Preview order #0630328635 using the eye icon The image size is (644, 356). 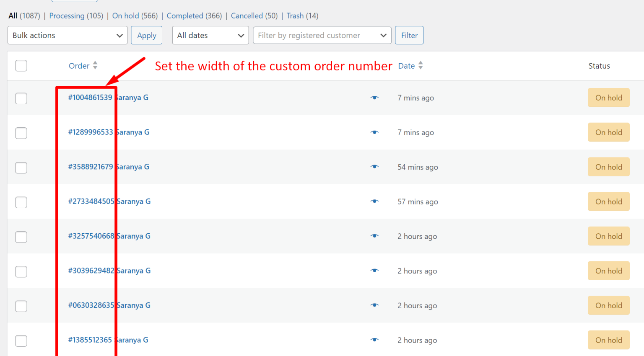[374, 305]
